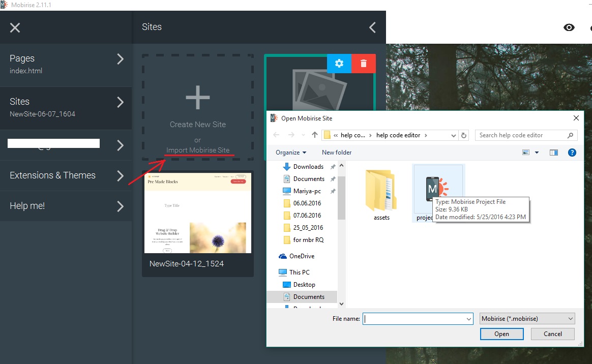This screenshot has height=364, width=592.
Task: Preview the site via the eye icon
Action: (x=569, y=27)
